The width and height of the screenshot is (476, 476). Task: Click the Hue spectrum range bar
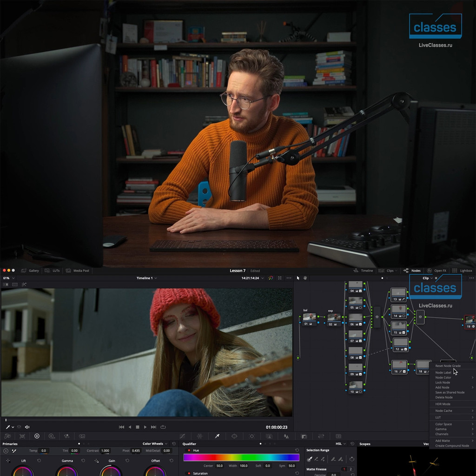pyautogui.click(x=241, y=457)
